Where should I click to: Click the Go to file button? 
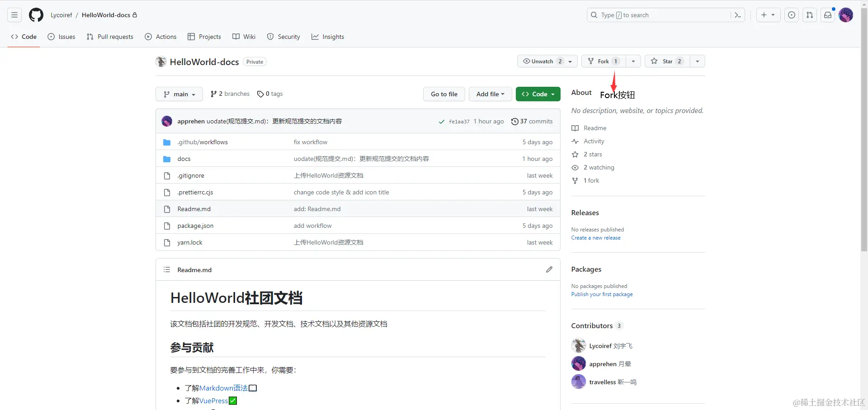tap(444, 94)
